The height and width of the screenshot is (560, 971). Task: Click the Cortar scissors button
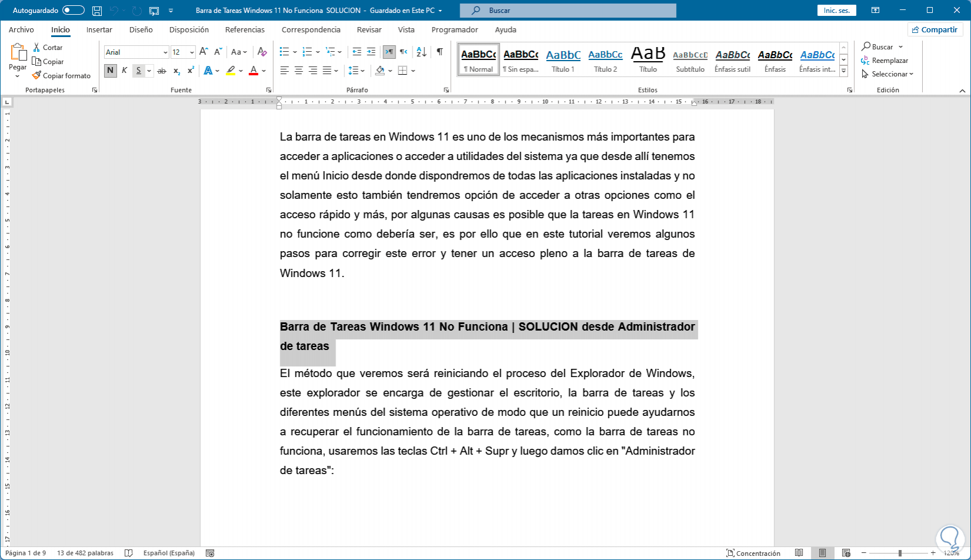coord(48,47)
